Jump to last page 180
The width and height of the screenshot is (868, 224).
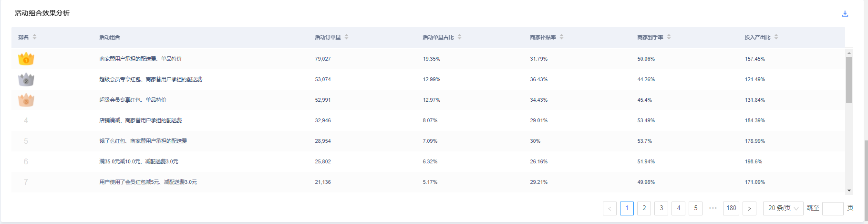(731, 208)
